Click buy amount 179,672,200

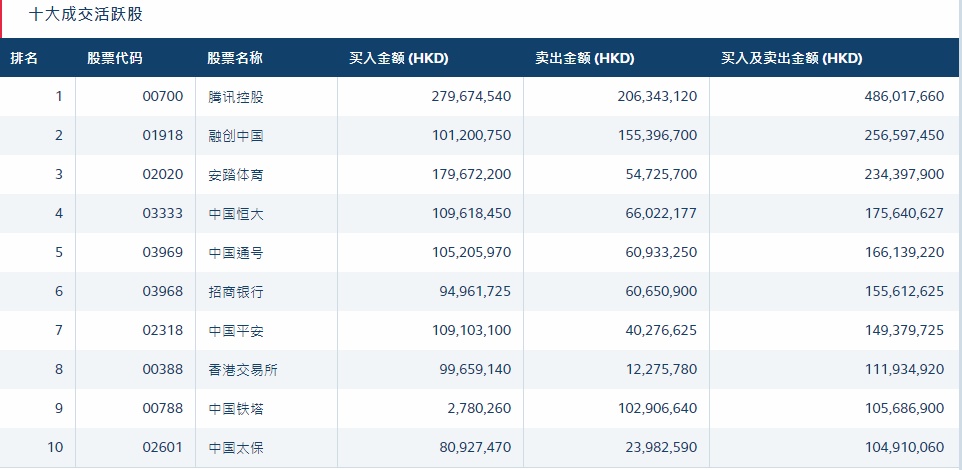pos(471,174)
